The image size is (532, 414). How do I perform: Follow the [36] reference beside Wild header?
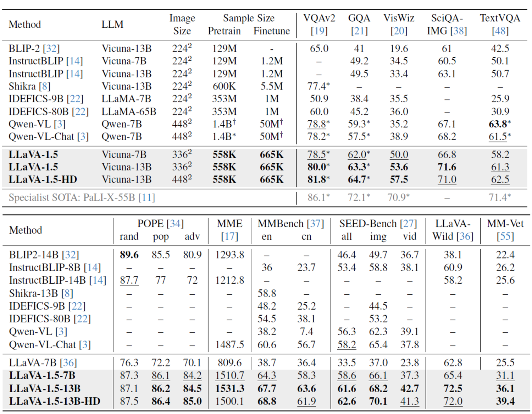pos(465,236)
